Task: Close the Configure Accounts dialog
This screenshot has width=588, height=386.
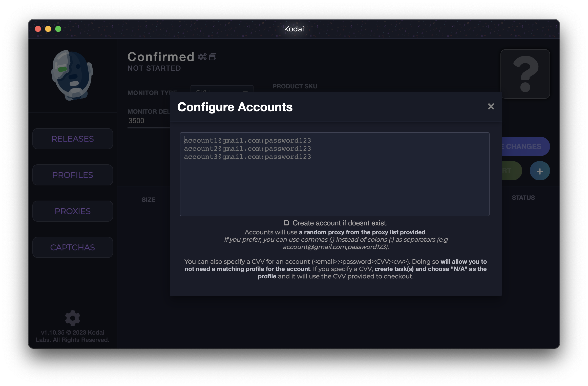Action: point(491,106)
